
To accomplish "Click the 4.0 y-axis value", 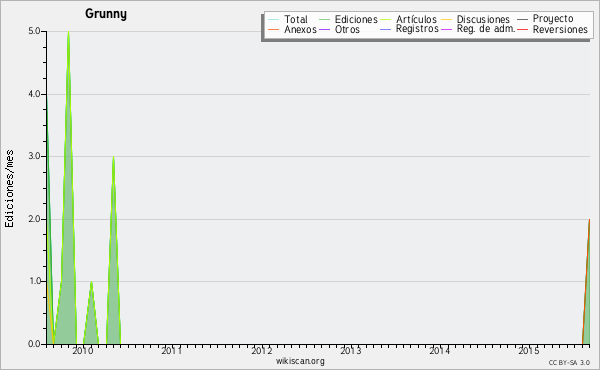I will (x=34, y=94).
